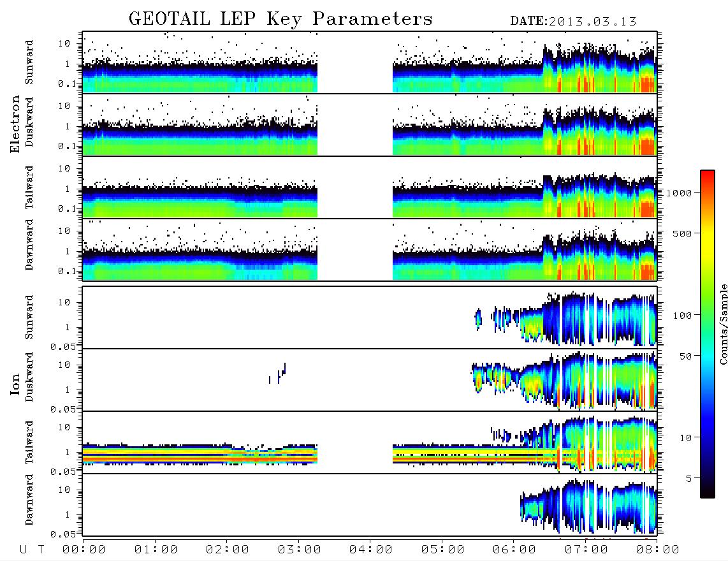This screenshot has height=561, width=728.
Task: Click the Counts/Sample colorbar title
Action: pos(723,324)
